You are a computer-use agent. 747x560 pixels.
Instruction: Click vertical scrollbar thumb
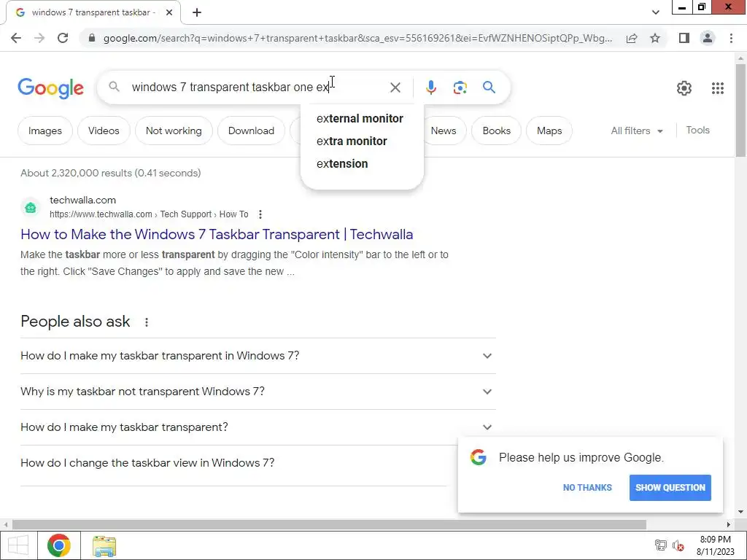(x=740, y=109)
